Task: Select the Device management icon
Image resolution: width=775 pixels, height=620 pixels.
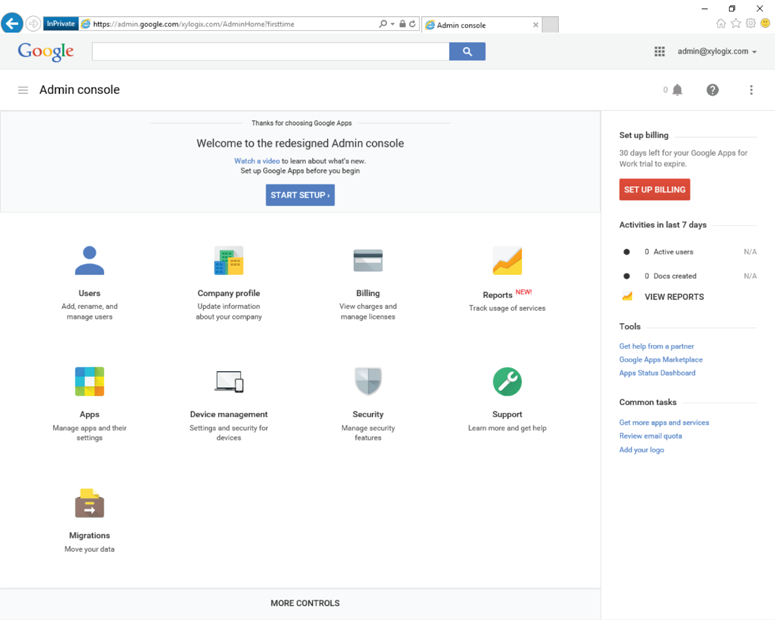Action: 228,382
